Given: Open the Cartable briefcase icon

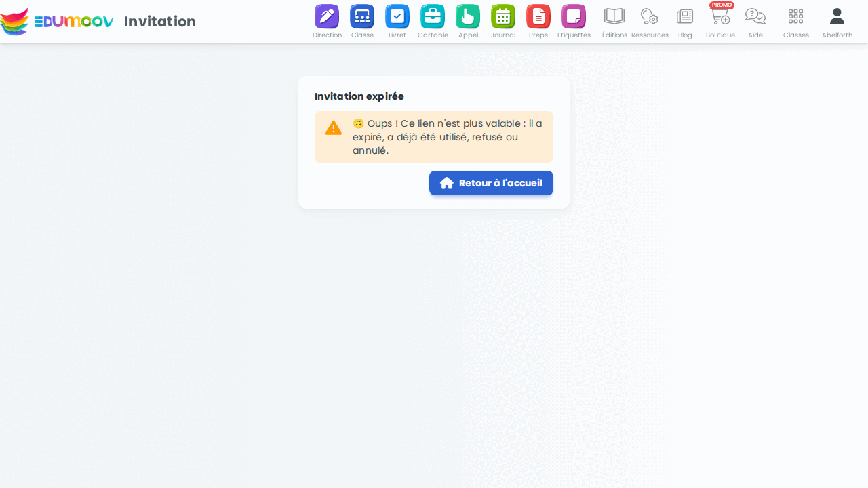Looking at the screenshot, I should (x=433, y=16).
